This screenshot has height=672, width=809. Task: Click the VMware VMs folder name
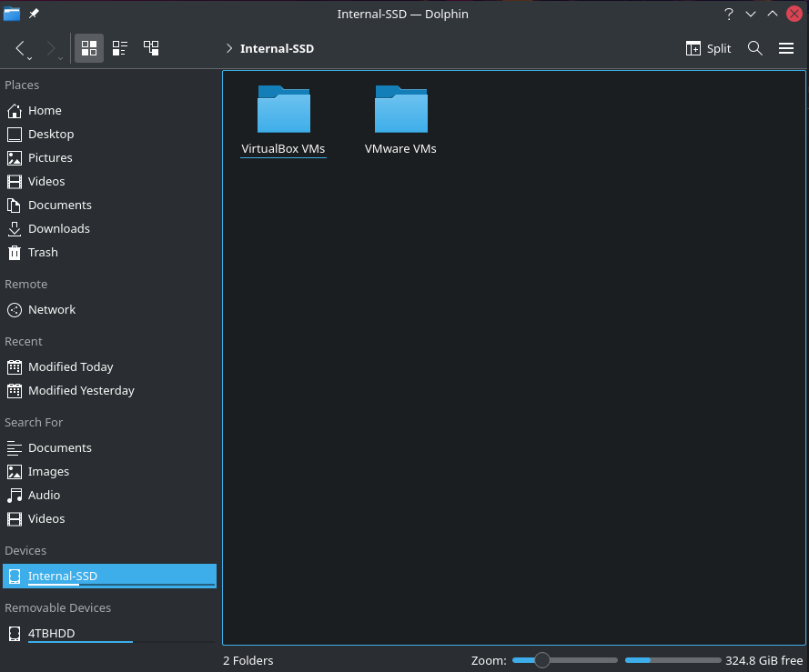point(400,149)
